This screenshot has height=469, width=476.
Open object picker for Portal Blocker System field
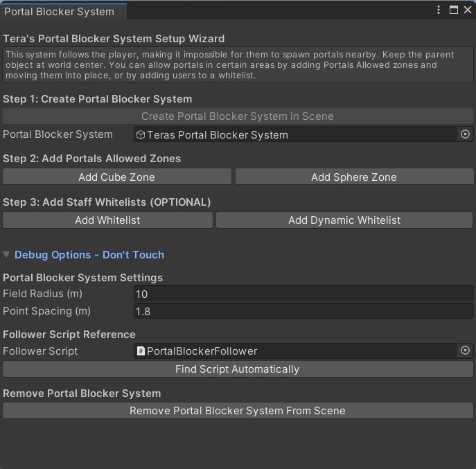466,134
